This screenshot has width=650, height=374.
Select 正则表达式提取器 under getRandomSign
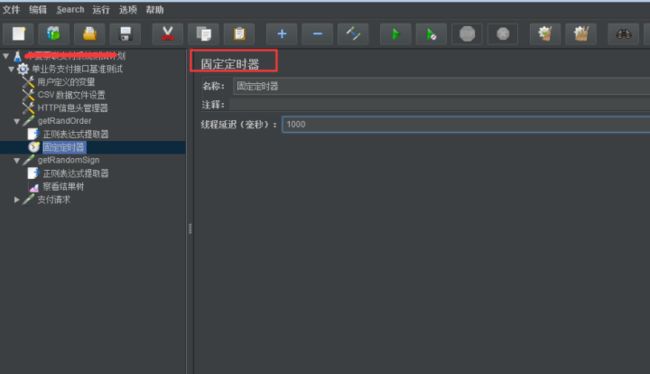click(x=76, y=174)
